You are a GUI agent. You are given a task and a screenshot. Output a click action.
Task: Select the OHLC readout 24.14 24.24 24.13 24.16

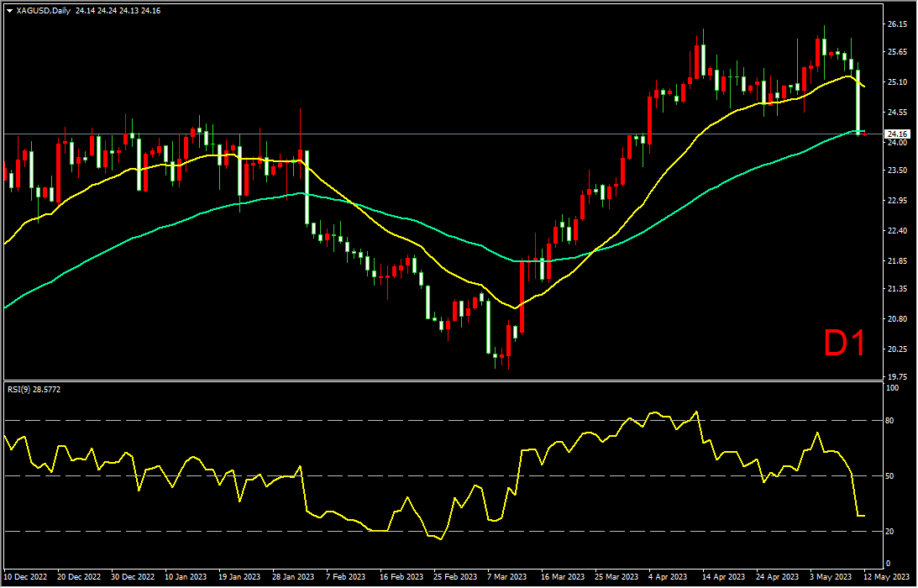118,11
